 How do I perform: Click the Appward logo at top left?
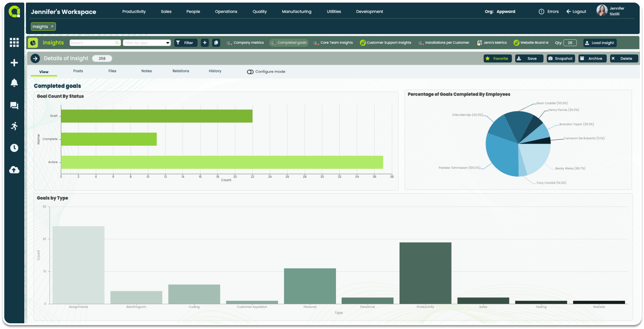click(14, 12)
